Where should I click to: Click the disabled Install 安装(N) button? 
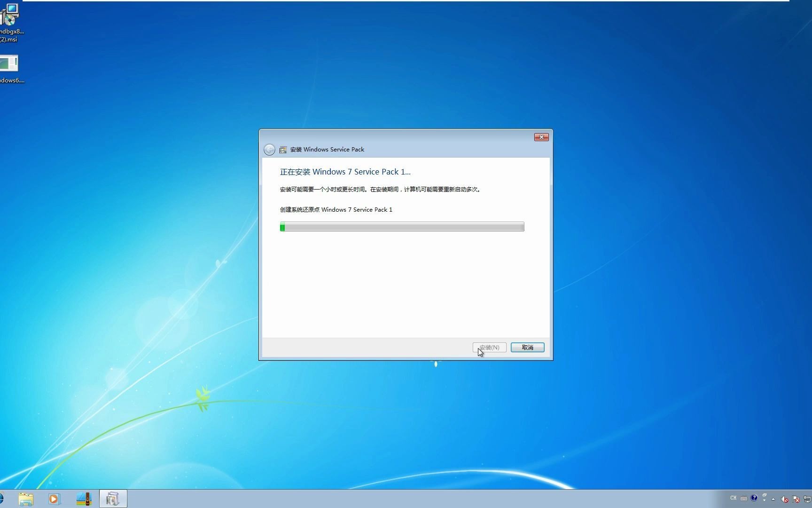tap(489, 347)
